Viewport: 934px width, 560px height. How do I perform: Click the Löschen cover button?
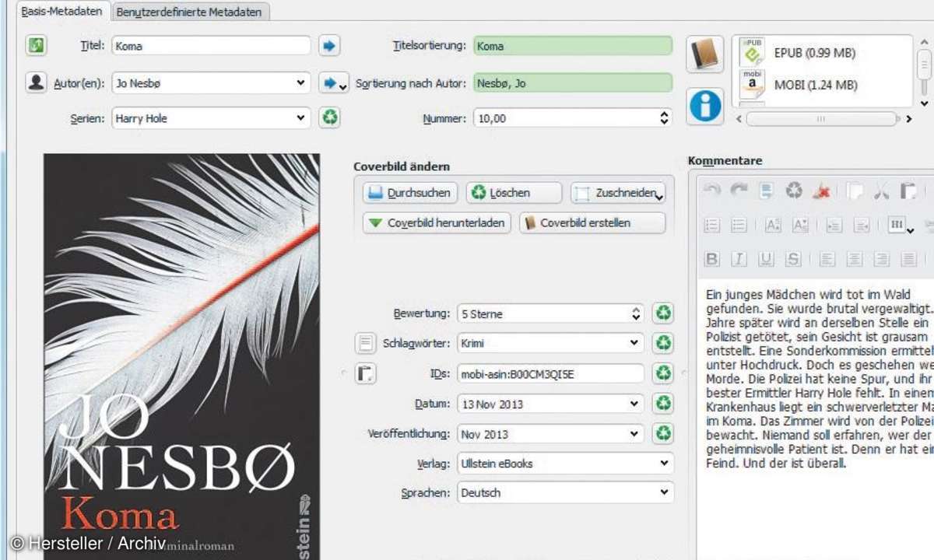tap(514, 193)
